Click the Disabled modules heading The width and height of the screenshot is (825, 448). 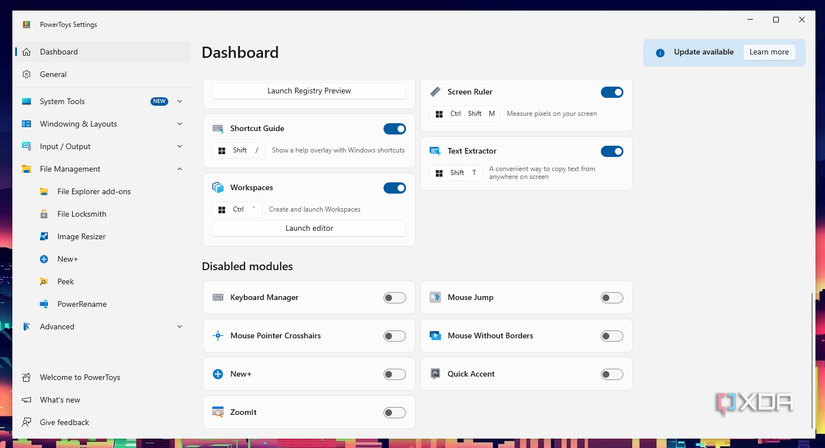click(x=247, y=266)
